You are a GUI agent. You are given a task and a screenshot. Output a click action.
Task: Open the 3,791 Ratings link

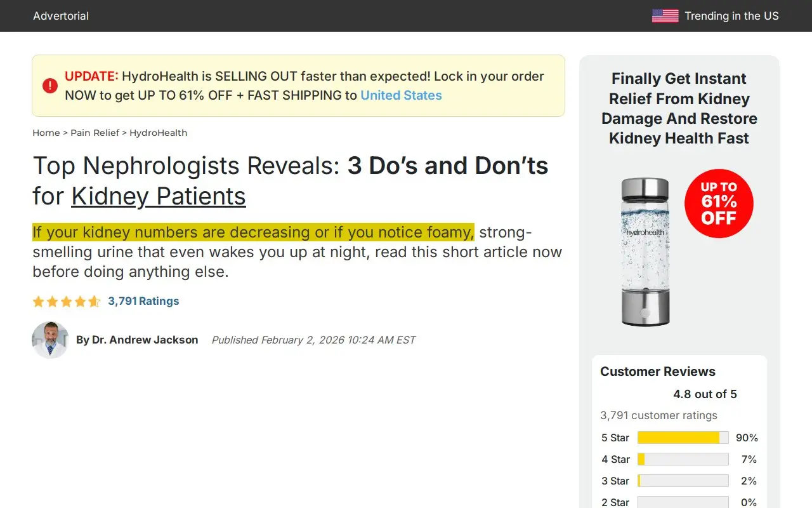[143, 301]
